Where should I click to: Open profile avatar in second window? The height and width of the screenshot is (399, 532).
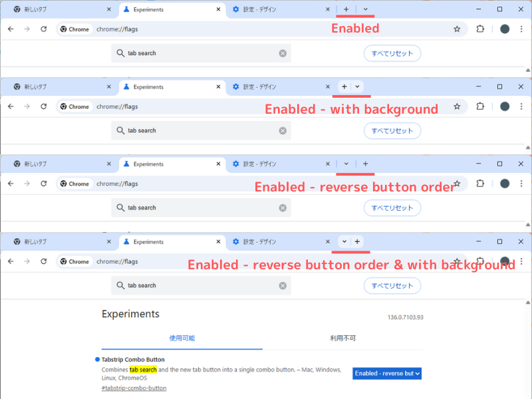point(505,106)
